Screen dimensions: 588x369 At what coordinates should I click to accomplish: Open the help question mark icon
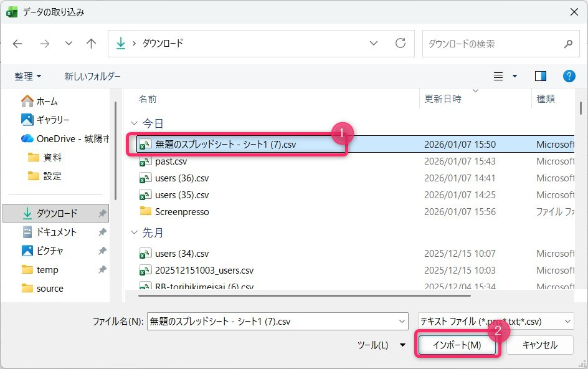(x=569, y=76)
